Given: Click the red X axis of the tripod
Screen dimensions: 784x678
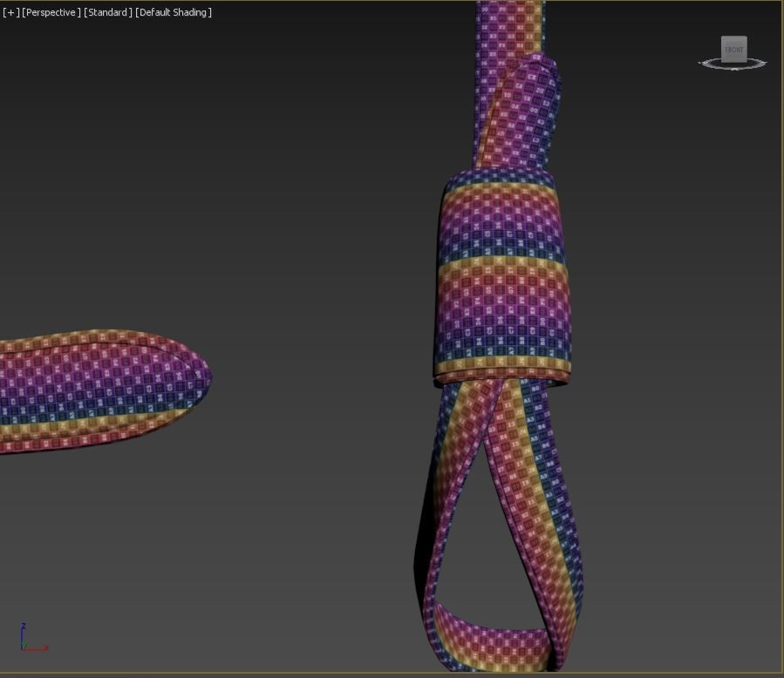Looking at the screenshot, I should point(35,647).
